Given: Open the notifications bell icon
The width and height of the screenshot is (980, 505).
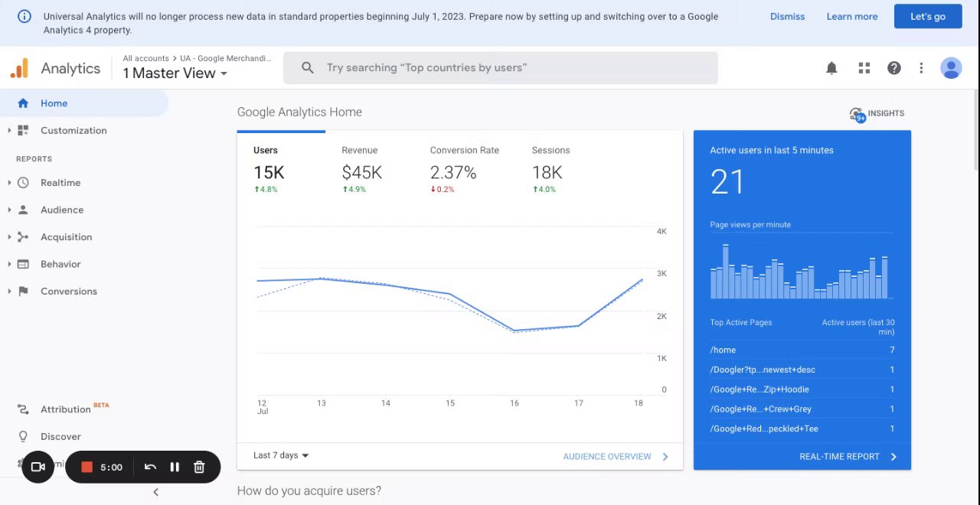Looking at the screenshot, I should [831, 68].
